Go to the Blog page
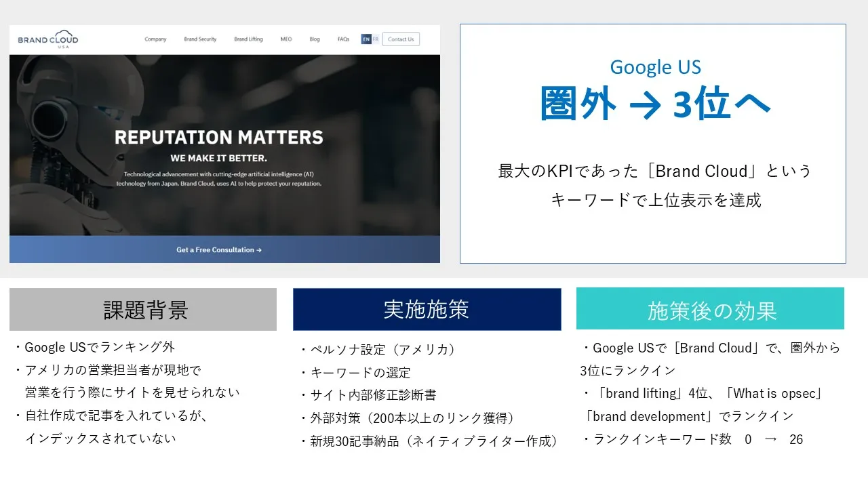 click(x=315, y=39)
